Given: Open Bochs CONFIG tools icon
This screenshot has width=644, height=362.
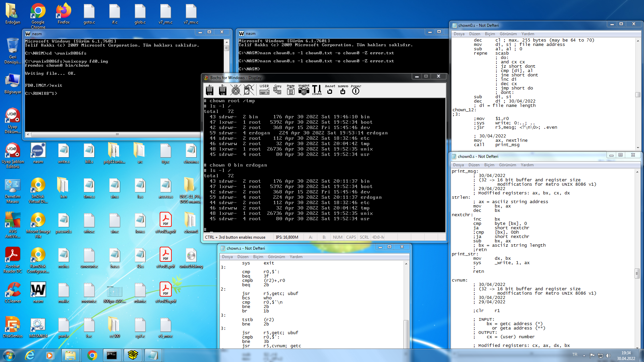Looking at the screenshot, I should pyautogui.click(x=317, y=90).
